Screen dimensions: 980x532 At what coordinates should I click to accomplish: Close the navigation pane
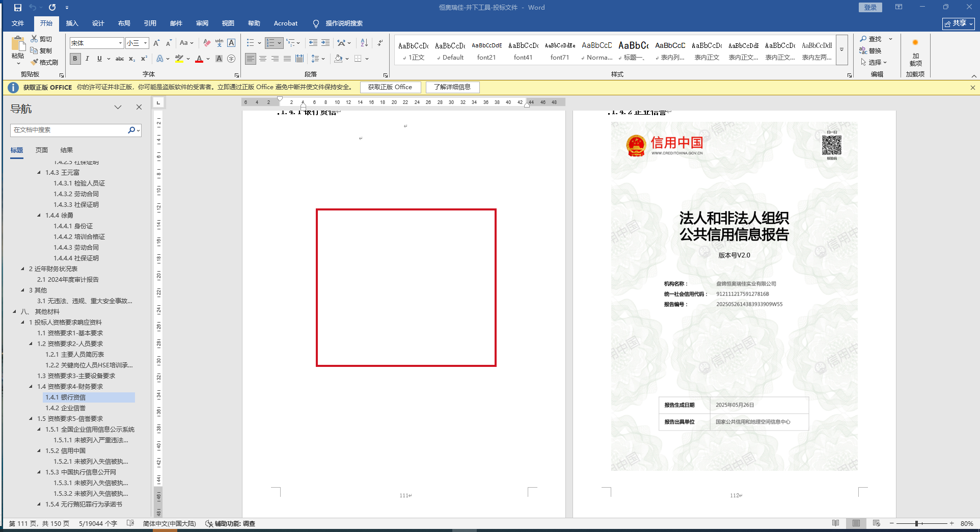tap(139, 107)
